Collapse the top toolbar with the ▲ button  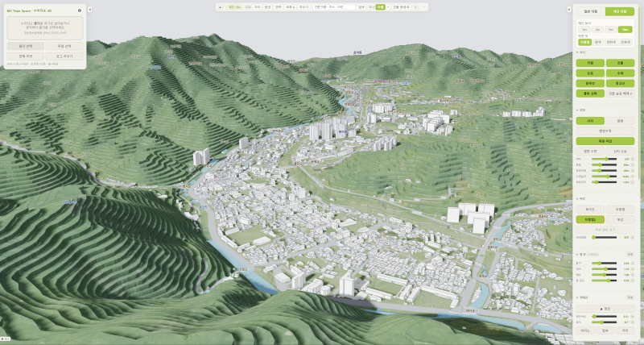coord(220,7)
